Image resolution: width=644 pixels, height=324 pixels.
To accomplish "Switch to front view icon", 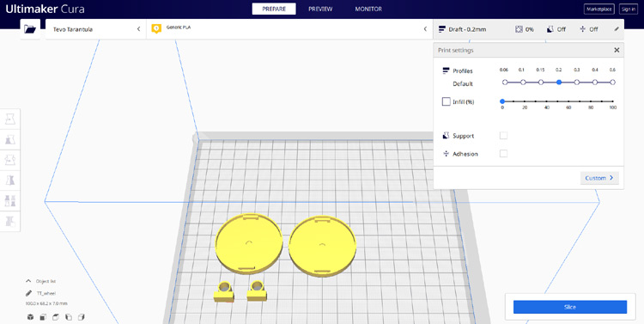I will tap(43, 317).
